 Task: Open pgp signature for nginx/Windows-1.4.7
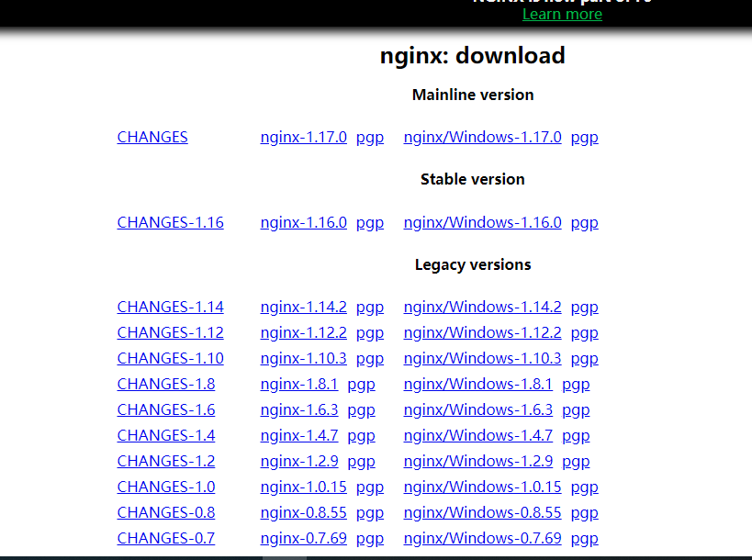(x=576, y=436)
